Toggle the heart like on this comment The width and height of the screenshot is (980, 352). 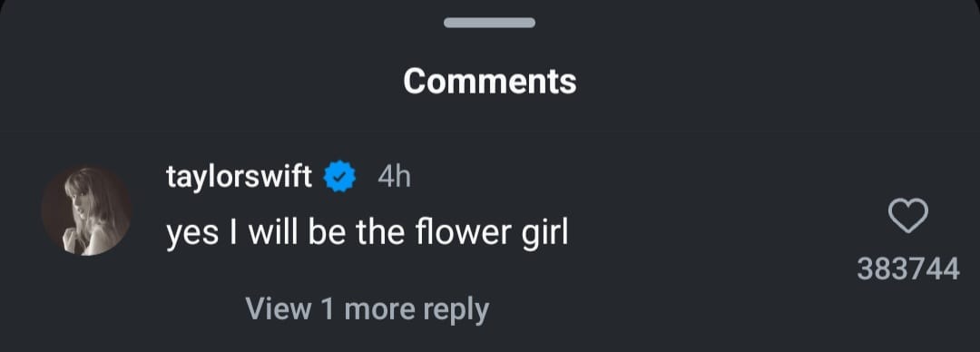(908, 216)
